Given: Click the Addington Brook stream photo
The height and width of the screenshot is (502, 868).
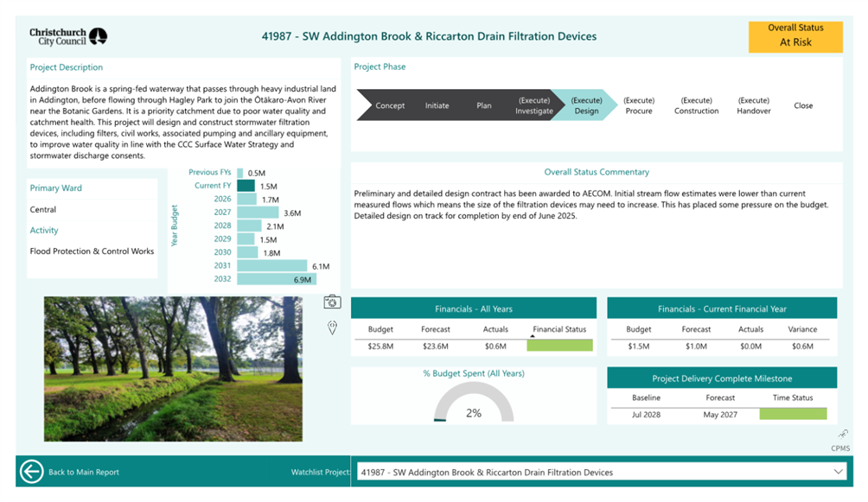Looking at the screenshot, I should coord(173,369).
